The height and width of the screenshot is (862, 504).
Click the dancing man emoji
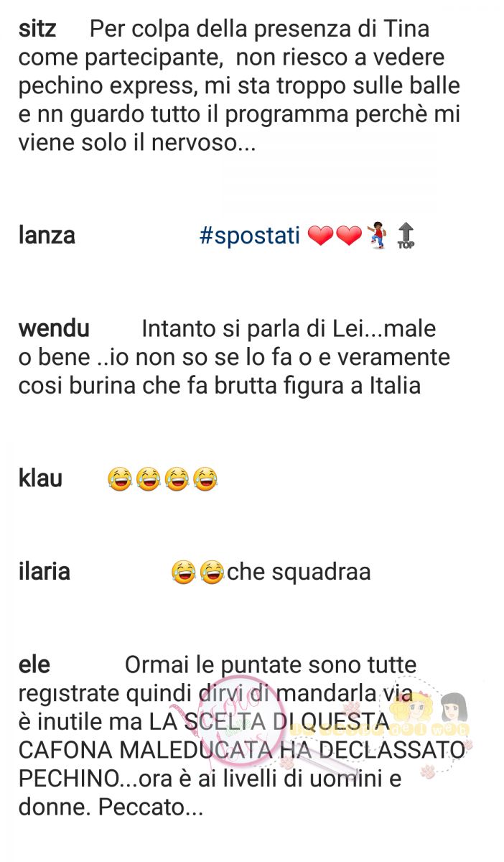pos(377,236)
